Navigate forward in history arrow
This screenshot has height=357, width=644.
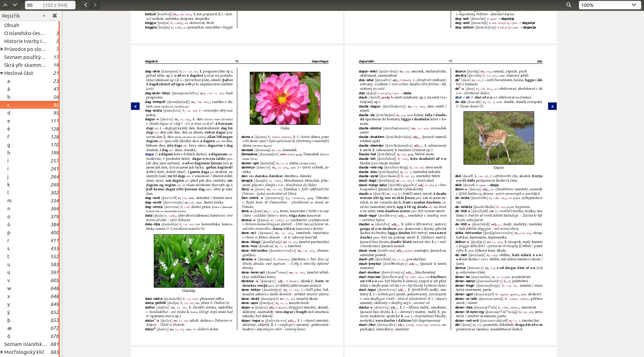(x=95, y=5)
